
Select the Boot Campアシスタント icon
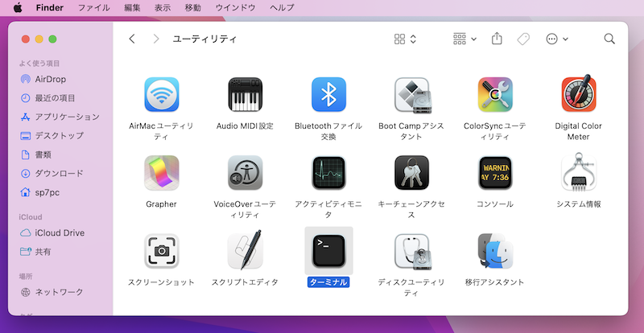point(411,95)
